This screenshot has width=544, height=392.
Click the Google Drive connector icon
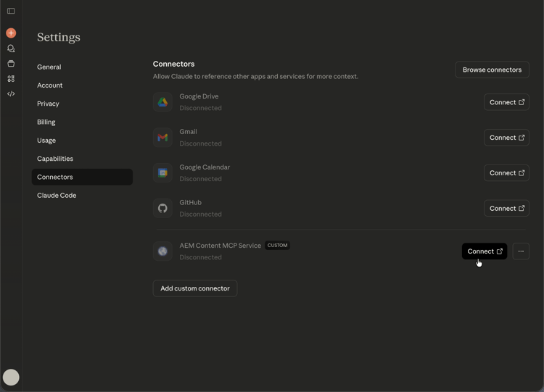pyautogui.click(x=162, y=102)
